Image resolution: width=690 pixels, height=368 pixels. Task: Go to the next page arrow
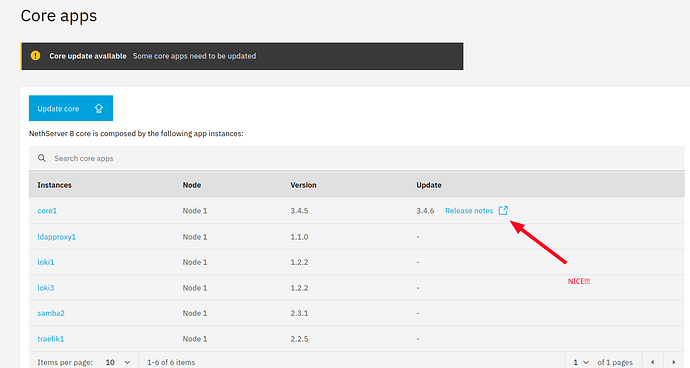pyautogui.click(x=674, y=362)
